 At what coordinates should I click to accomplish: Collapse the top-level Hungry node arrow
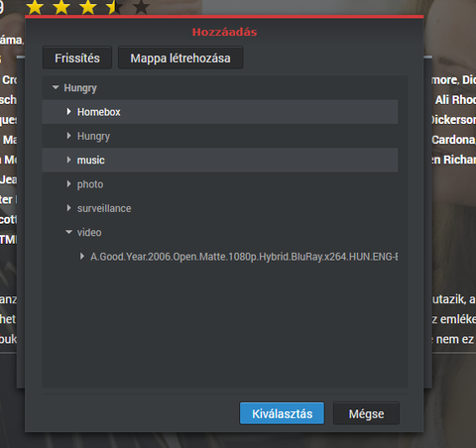pyautogui.click(x=56, y=87)
